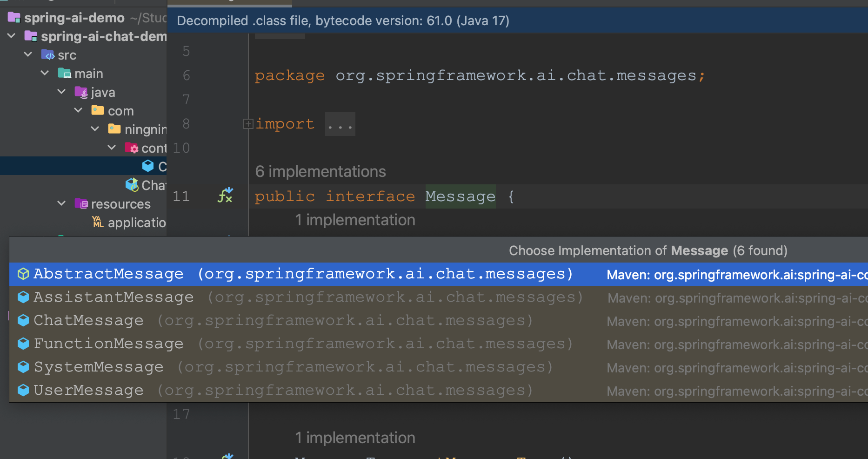Click the Cha runnable class icon
Viewport: 868px width, 459px height.
132,185
